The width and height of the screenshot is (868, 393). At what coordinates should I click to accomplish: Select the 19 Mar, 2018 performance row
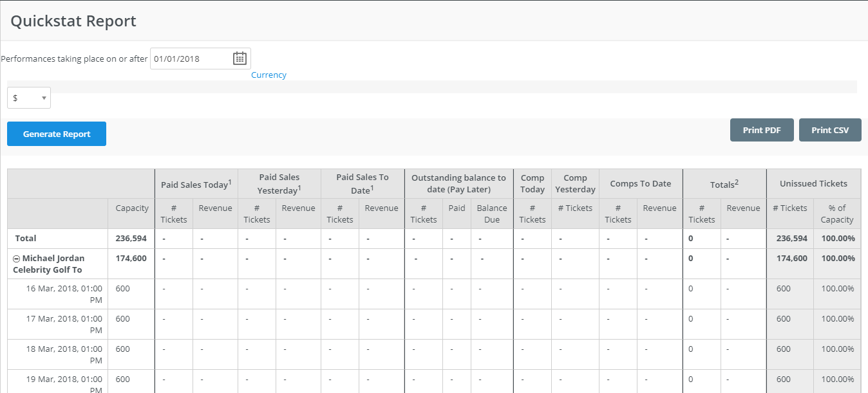coord(64,384)
